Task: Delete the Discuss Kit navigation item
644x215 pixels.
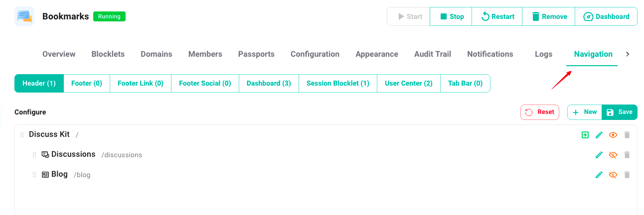Action: tap(627, 135)
